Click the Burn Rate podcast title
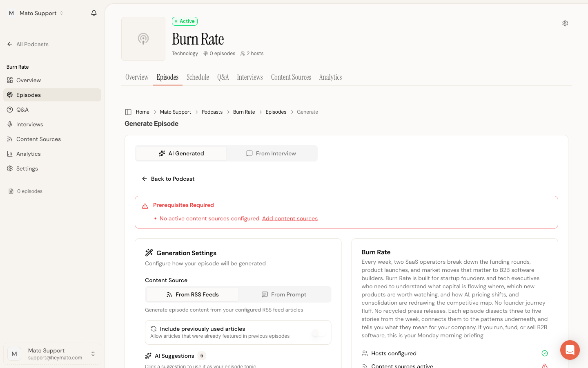Viewport: 588px width, 368px height. [198, 39]
